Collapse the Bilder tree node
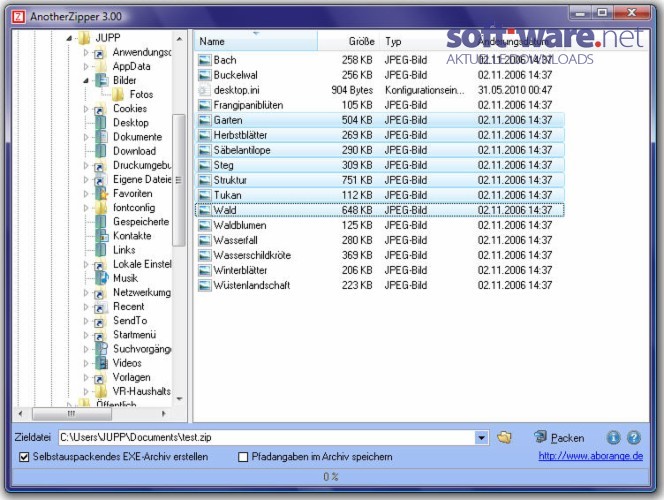Viewport: 664px width, 500px height. 86,80
